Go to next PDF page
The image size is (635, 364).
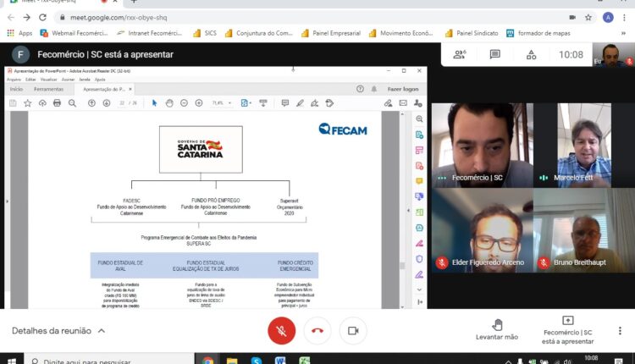pos(107,103)
